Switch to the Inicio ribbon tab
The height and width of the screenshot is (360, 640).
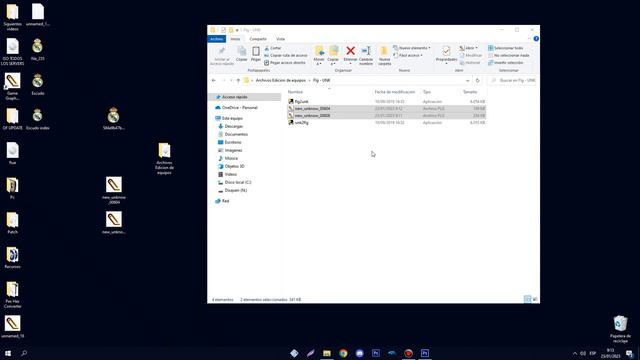coord(235,39)
